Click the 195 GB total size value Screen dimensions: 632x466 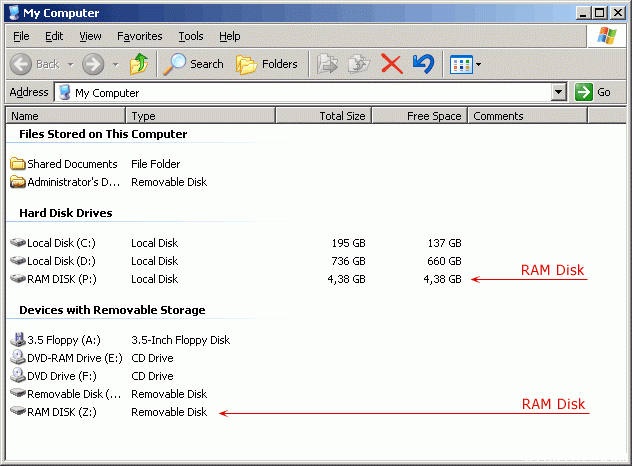(x=349, y=243)
